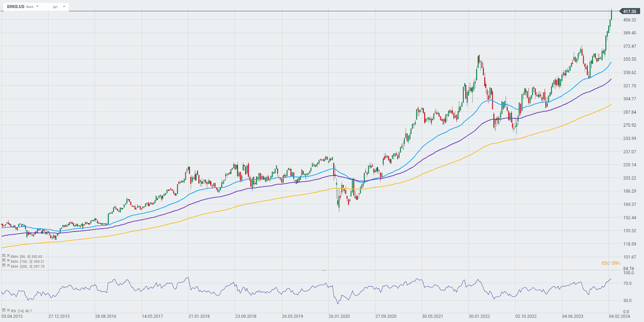Screen dimensions: 644x322
Task: Click the 304.77 price axis label
Action: [630, 98]
